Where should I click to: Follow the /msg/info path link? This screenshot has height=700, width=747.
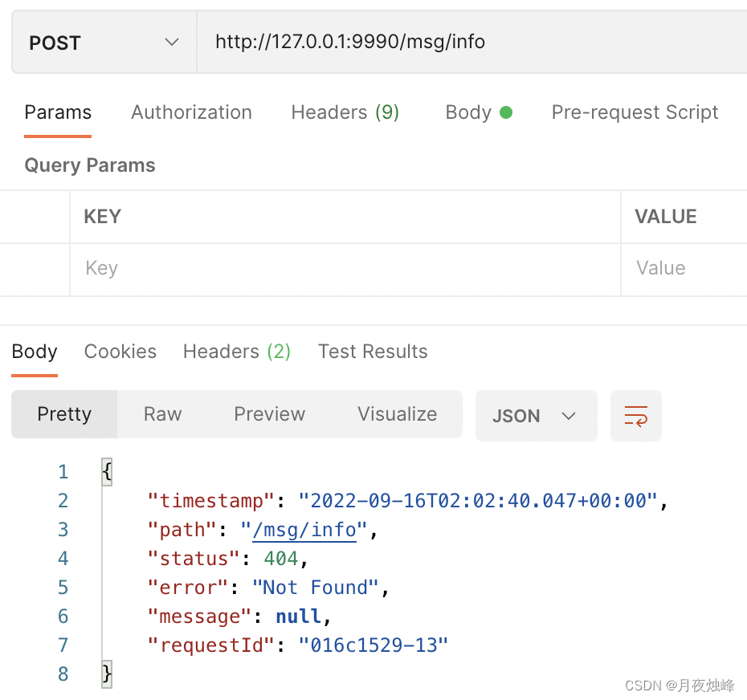304,530
